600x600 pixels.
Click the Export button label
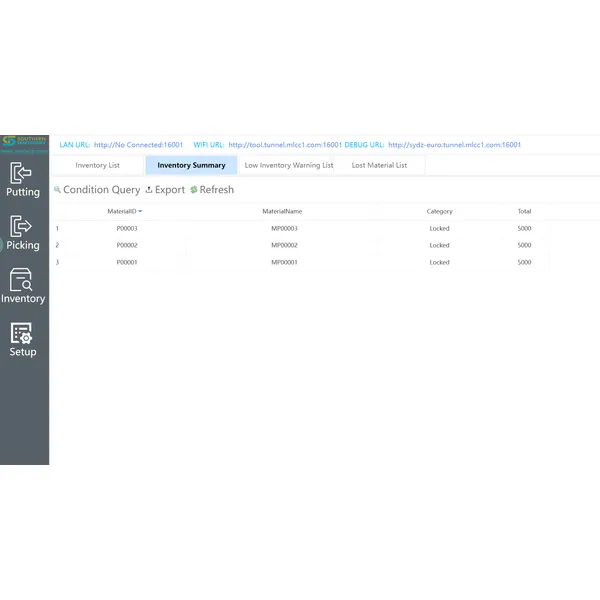pos(170,190)
